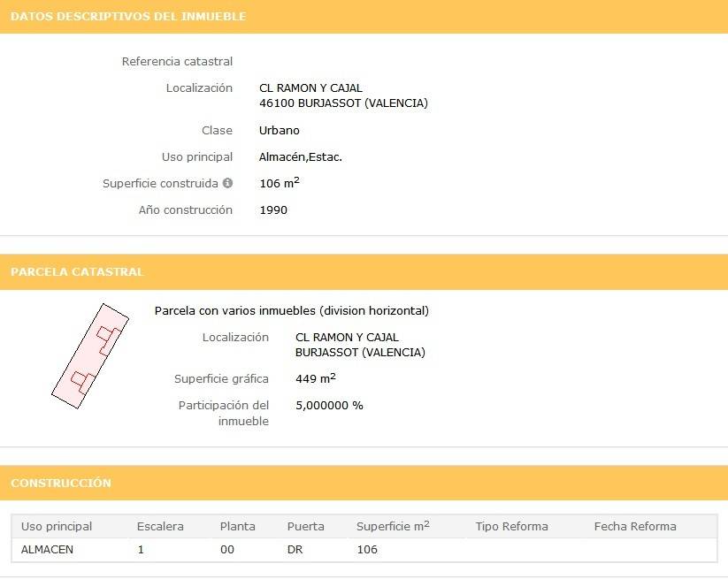Select the 'DATOS DESCRIPTIVOS DEL INMUEBLE' header
The height and width of the screenshot is (579, 728).
[128, 16]
